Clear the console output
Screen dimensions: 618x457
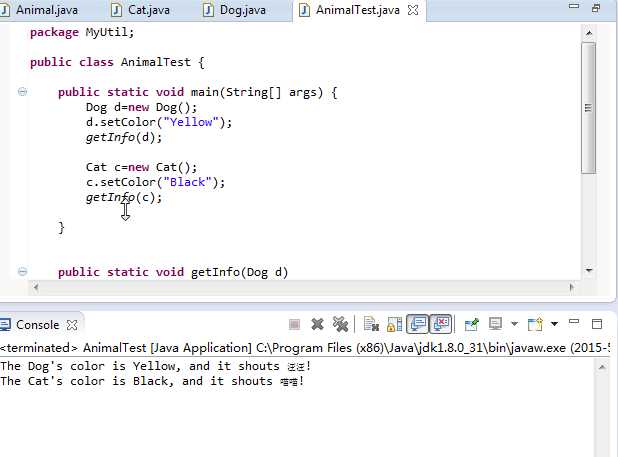371,324
